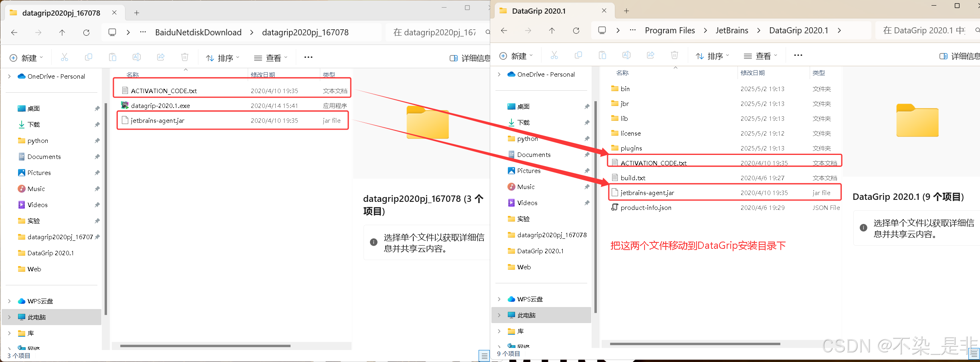Click Paste icon in left window toolbar
Viewport: 980px width, 362px height.
113,57
